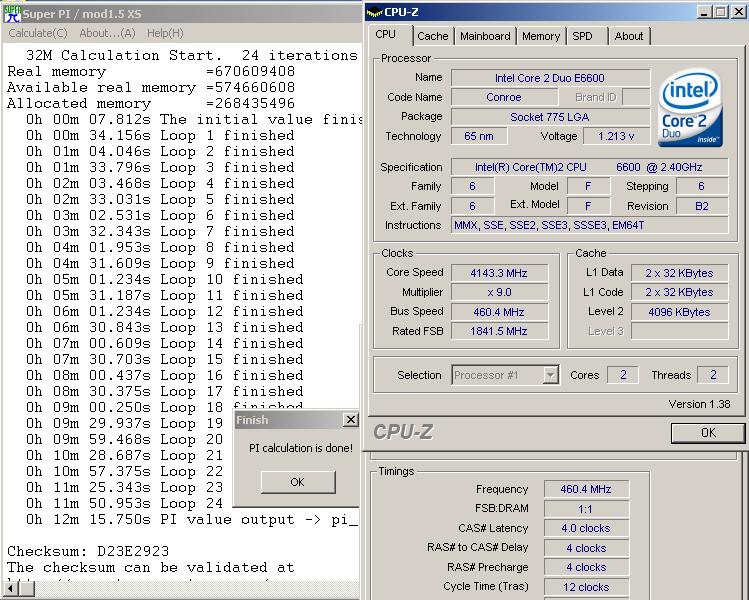
Task: Click the Super PI title bar icon
Action: pyautogui.click(x=12, y=13)
